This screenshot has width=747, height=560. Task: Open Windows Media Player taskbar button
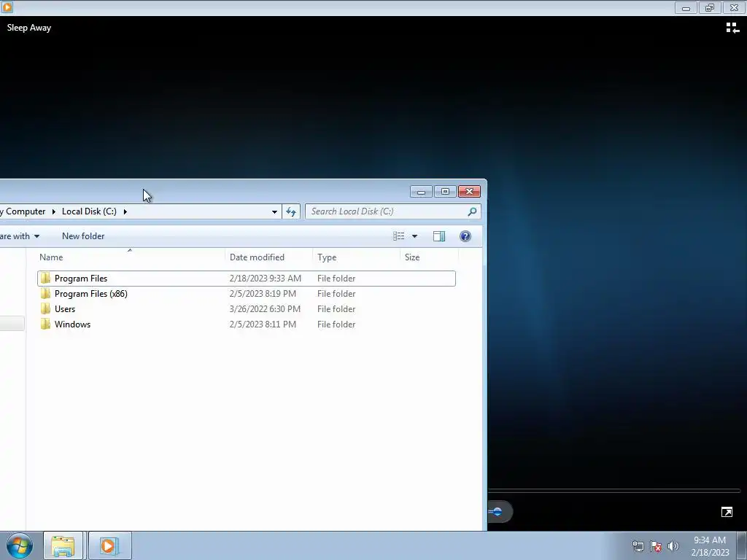[x=109, y=545]
